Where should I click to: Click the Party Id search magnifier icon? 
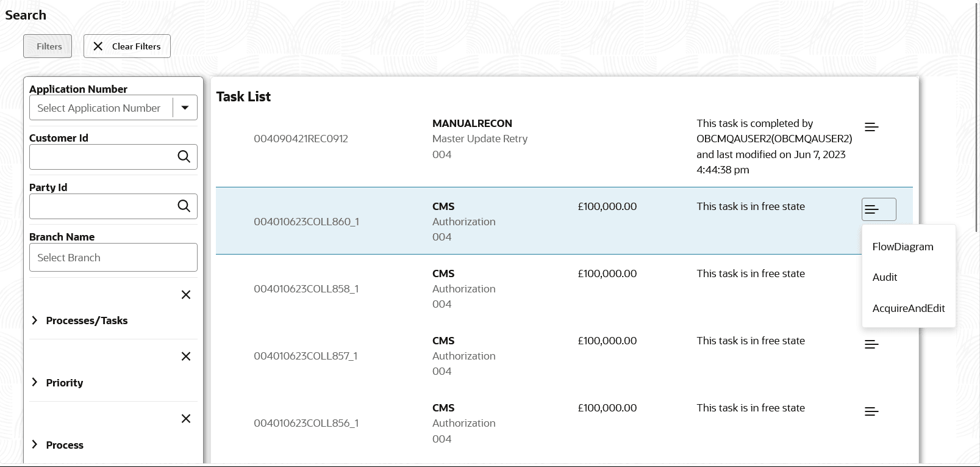[x=184, y=206]
